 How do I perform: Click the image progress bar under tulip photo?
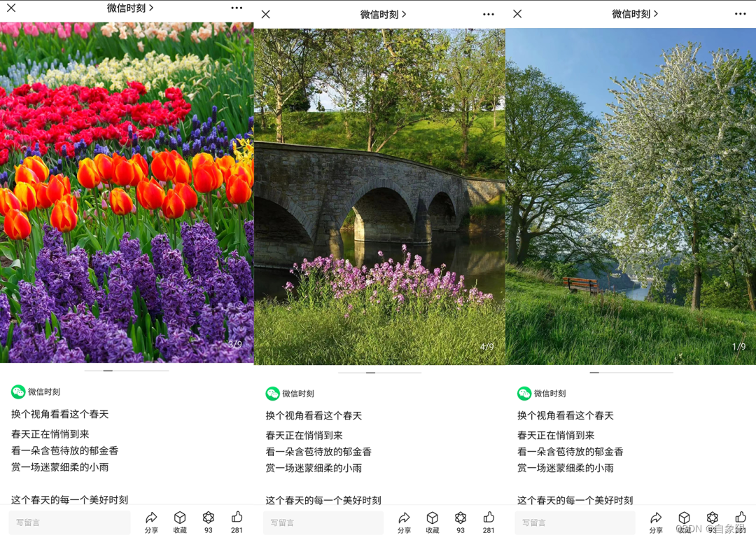point(126,371)
